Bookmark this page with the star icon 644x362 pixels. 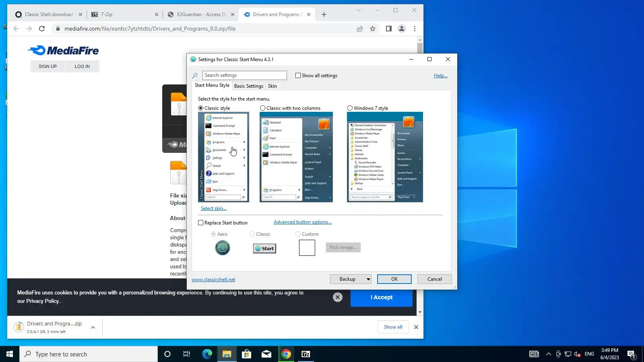click(x=373, y=29)
